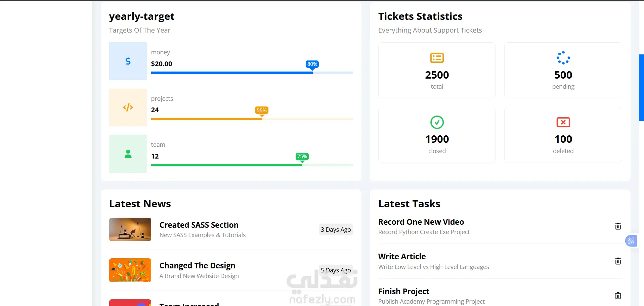Click the orange code projects icon
This screenshot has width=644, height=306.
pyautogui.click(x=128, y=107)
